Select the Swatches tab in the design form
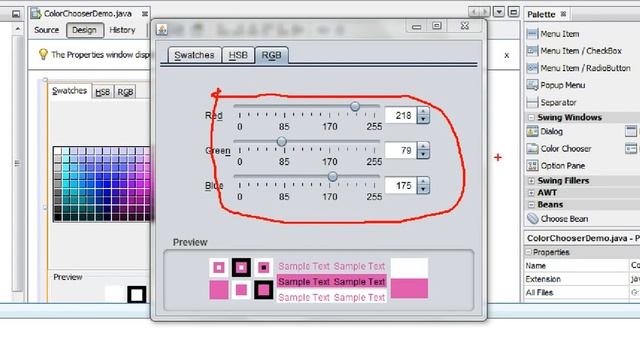Viewport: 640px width, 360px height. click(x=69, y=91)
